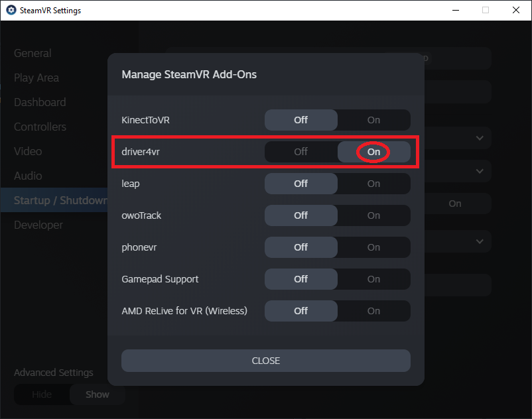This screenshot has height=419, width=532.
Task: Open the Developer settings tab
Action: click(38, 225)
